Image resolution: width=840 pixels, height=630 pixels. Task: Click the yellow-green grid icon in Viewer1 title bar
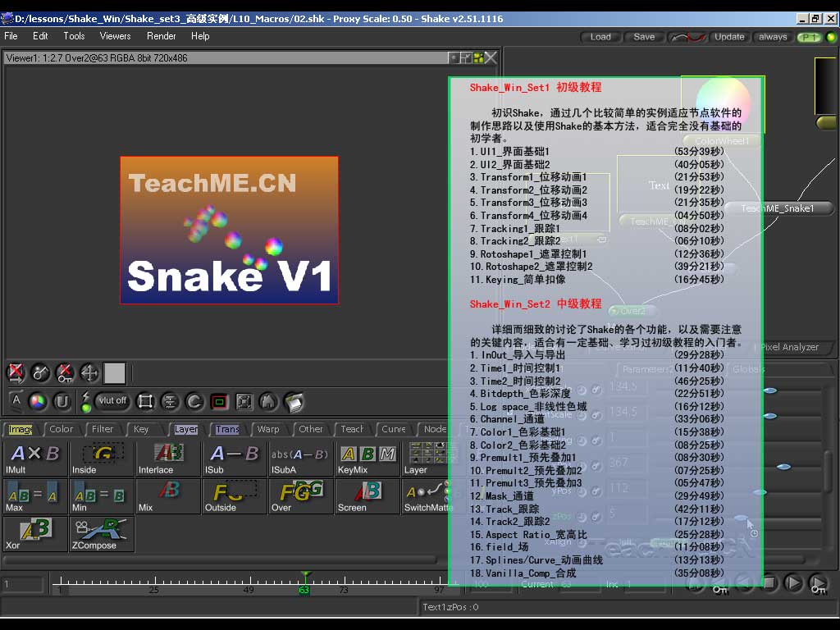[x=478, y=57]
